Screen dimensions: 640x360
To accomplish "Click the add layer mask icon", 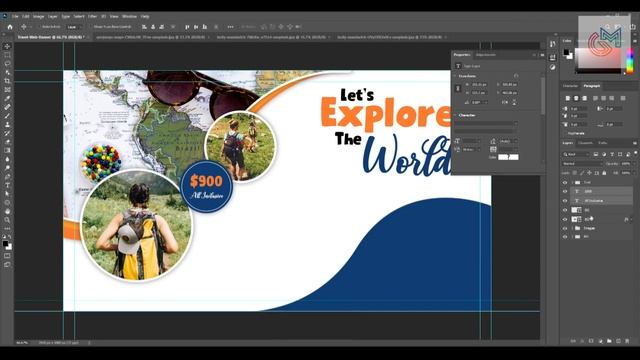I will point(591,341).
